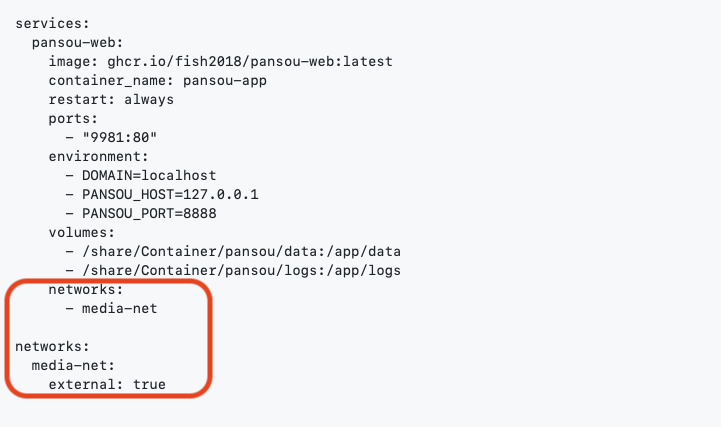
Task: Click the "image:" key in the service
Action: [73, 62]
